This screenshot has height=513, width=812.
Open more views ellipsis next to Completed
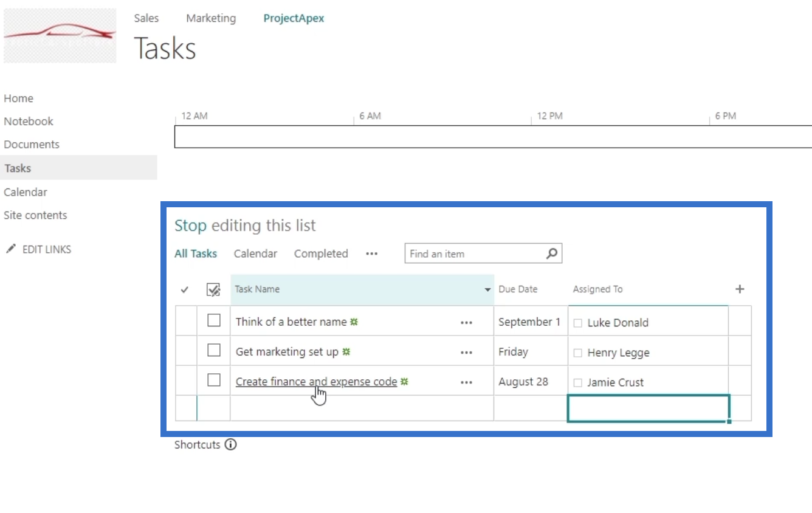372,253
